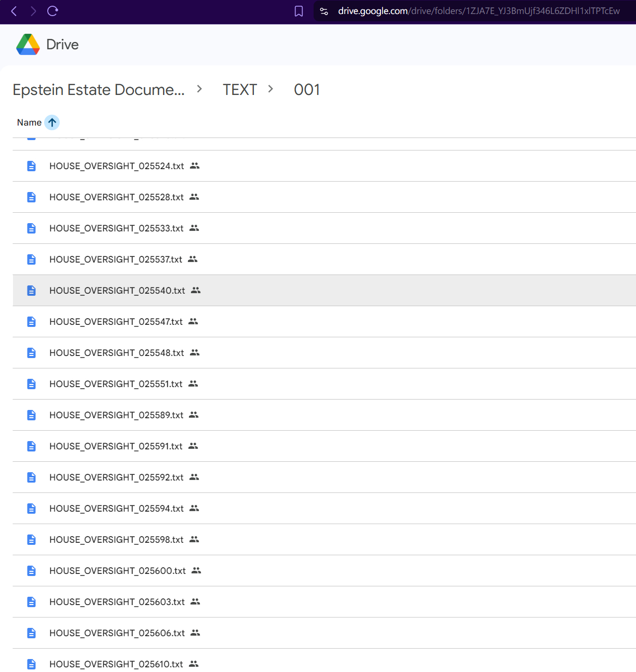Select file icon of HOUSE_OVERSIGHT_025592.txt

(32, 477)
